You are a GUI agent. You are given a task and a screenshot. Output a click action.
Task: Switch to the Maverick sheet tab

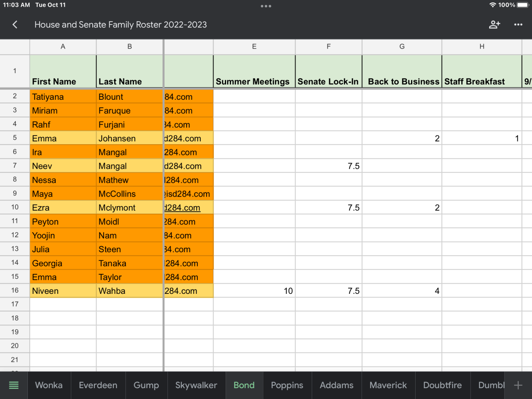(388, 385)
